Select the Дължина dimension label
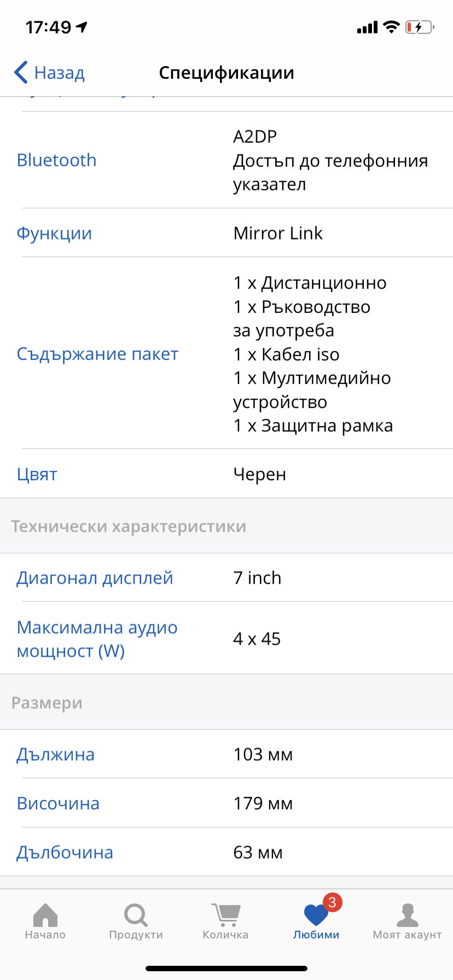Image resolution: width=453 pixels, height=980 pixels. tap(55, 755)
